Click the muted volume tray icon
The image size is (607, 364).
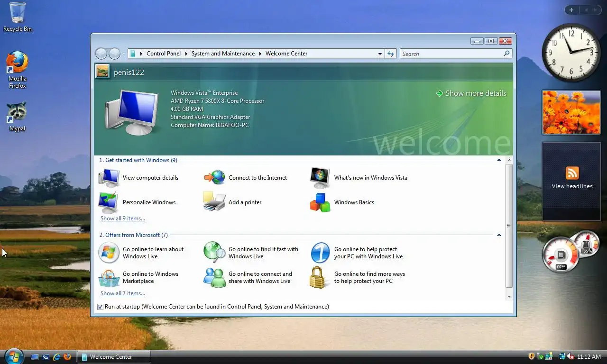(570, 356)
